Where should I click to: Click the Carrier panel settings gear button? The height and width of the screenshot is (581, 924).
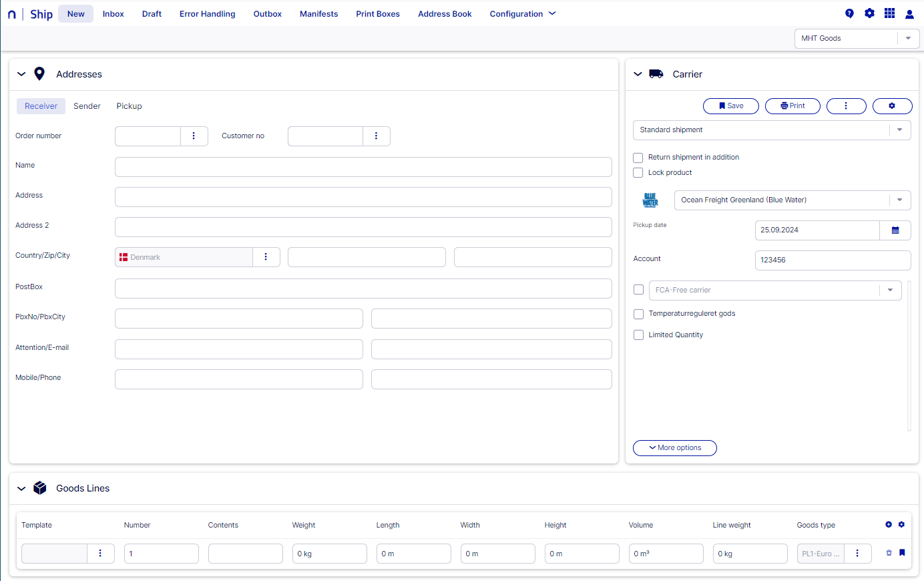point(892,106)
